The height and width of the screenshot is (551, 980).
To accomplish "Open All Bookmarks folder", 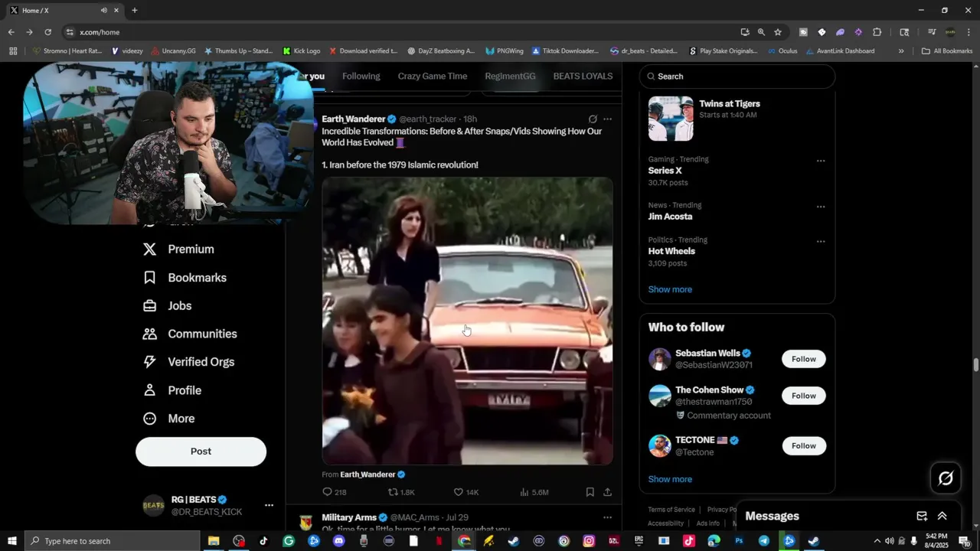I will (x=947, y=51).
